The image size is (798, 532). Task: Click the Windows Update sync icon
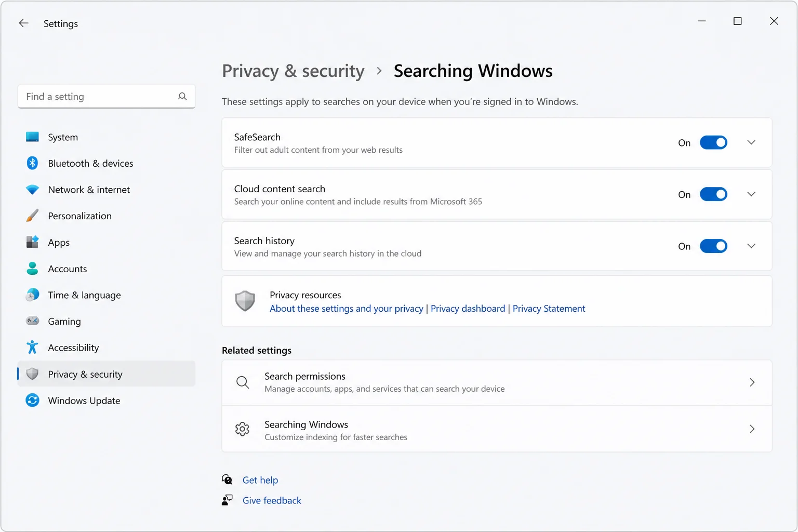tap(32, 401)
